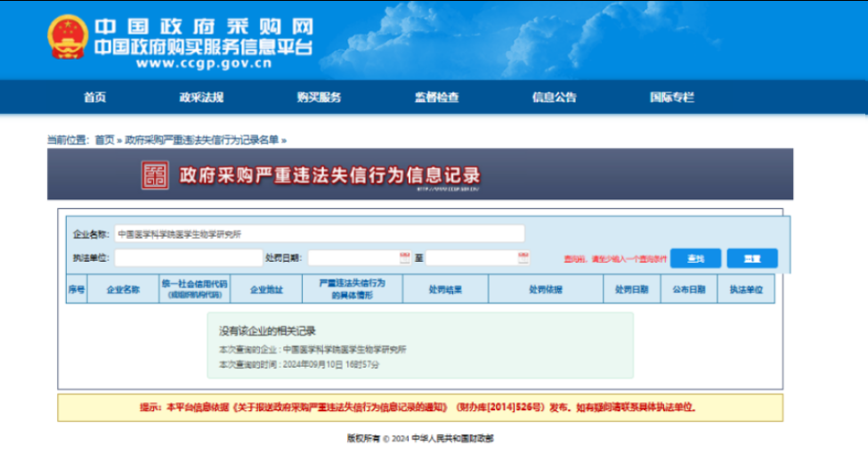The image size is (868, 453).
Task: Click the blue 查找 search button
Action: pos(695,258)
